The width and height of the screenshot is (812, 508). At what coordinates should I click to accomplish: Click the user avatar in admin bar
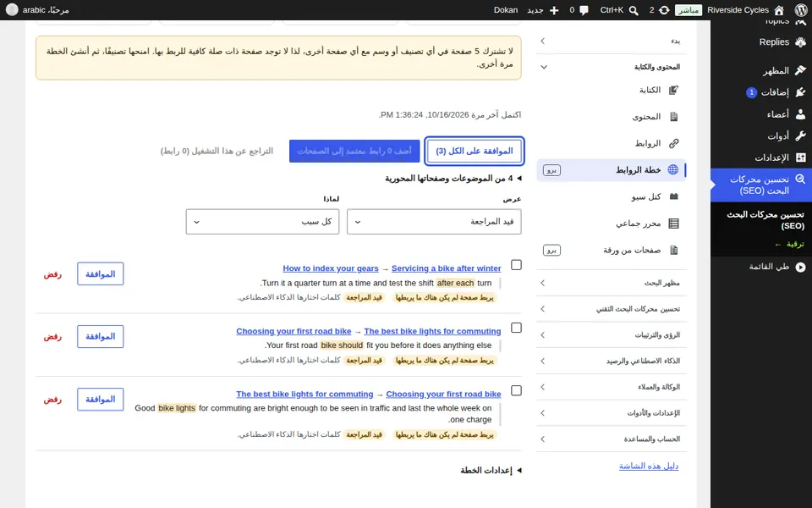11,10
